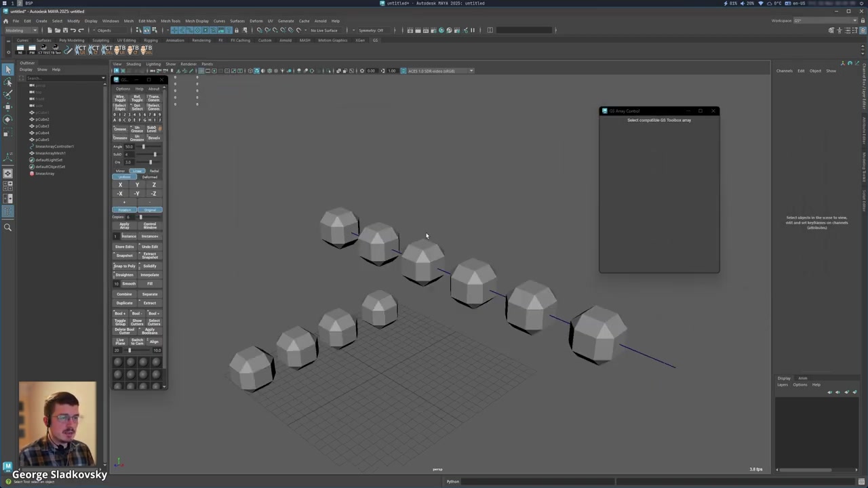Open the Symmetry: Off dropdown
Viewport: 868px width, 488px height.
(372, 30)
